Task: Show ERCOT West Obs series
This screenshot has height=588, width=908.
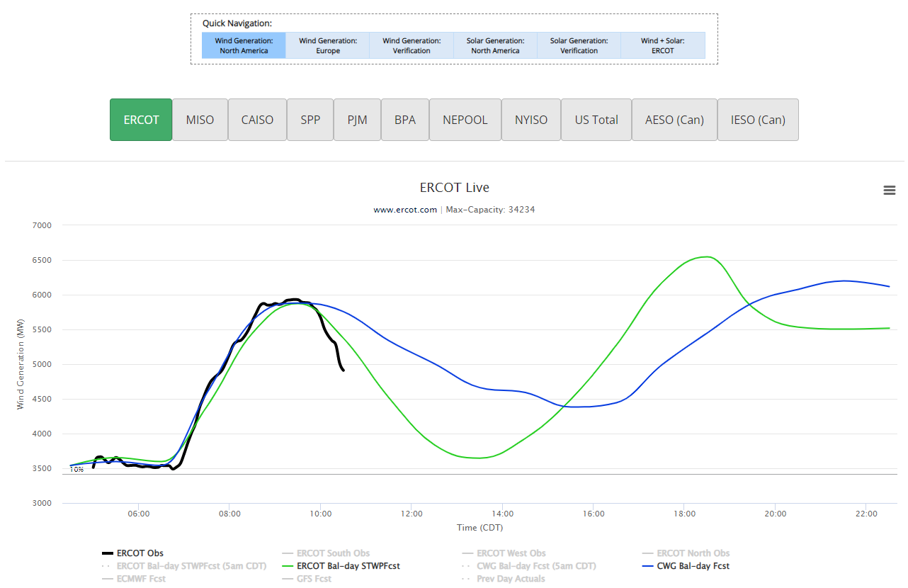Action: point(511,553)
